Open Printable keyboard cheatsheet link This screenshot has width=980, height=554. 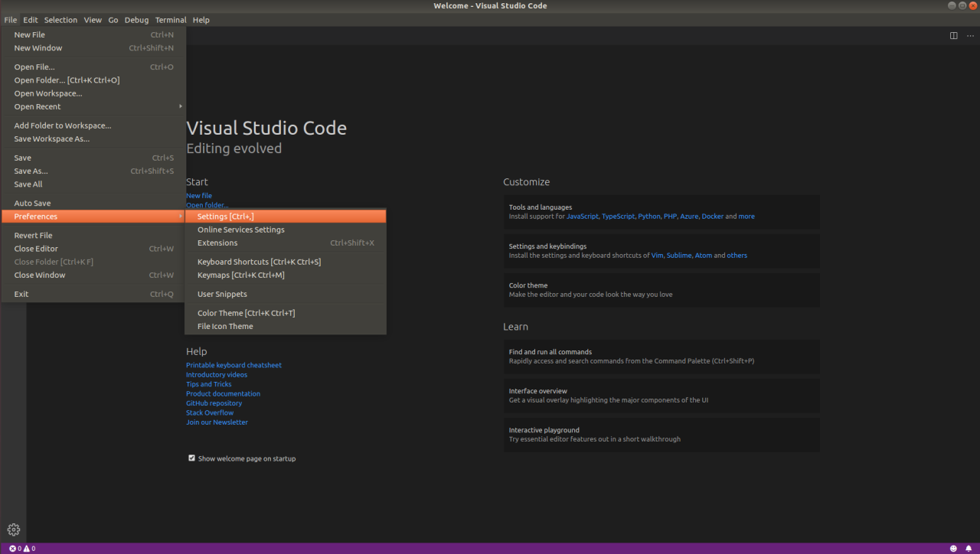coord(234,365)
